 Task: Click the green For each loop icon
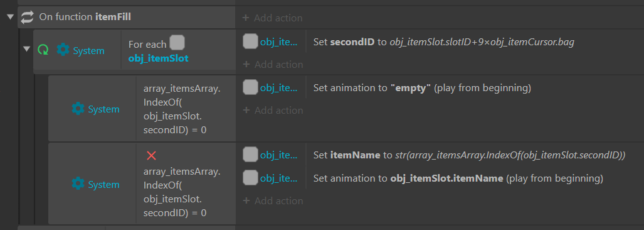click(43, 51)
